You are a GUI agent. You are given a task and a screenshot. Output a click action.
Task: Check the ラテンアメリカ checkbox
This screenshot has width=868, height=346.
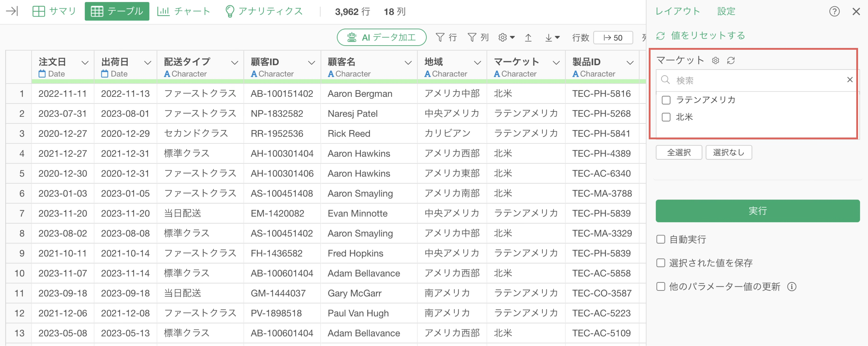coord(666,100)
